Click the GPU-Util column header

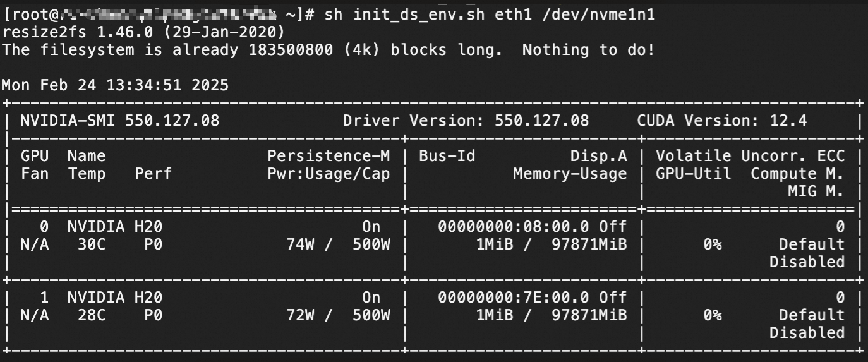tap(693, 173)
